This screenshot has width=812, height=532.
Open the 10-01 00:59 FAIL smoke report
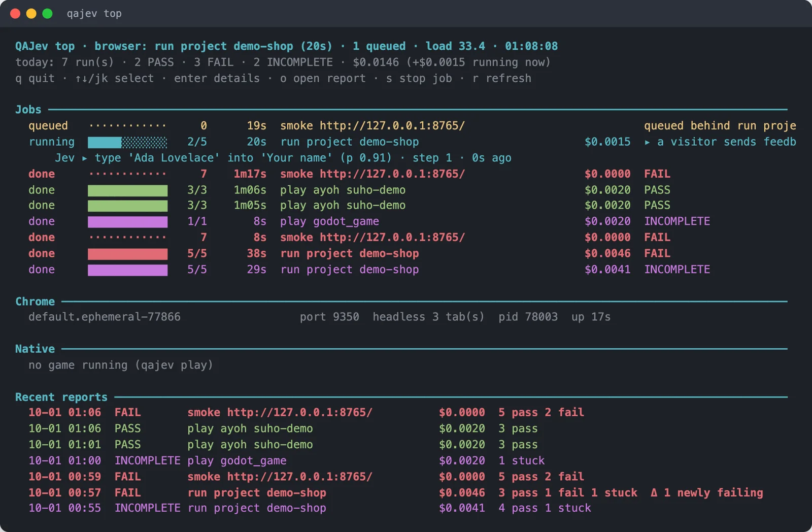(307, 477)
